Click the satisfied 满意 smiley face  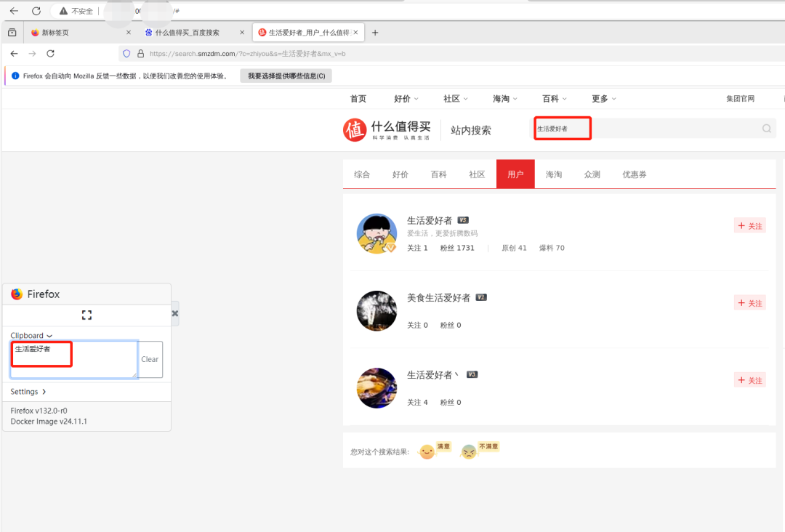pos(427,452)
